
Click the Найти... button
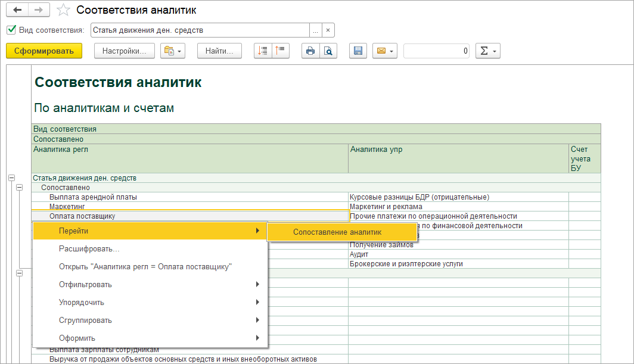coord(219,51)
